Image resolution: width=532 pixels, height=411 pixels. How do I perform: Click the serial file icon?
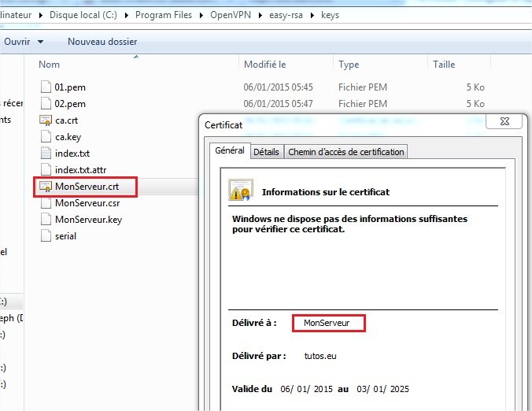tap(46, 236)
